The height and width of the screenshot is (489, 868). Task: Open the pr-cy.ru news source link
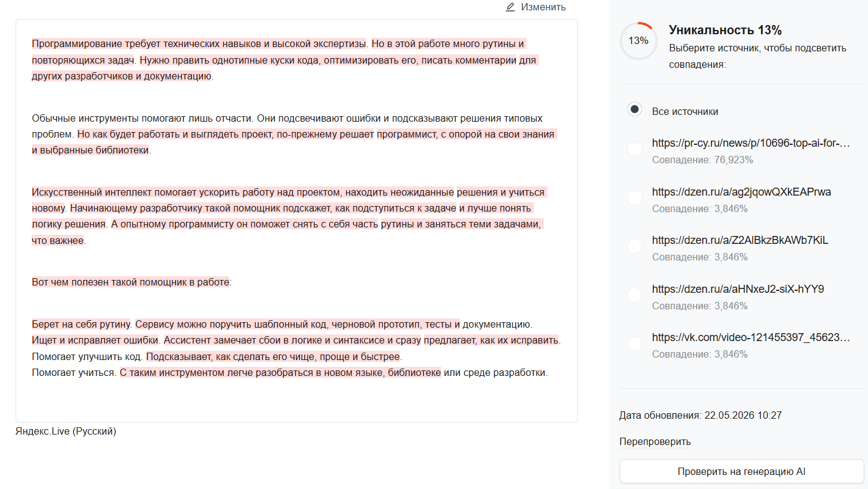pos(751,144)
